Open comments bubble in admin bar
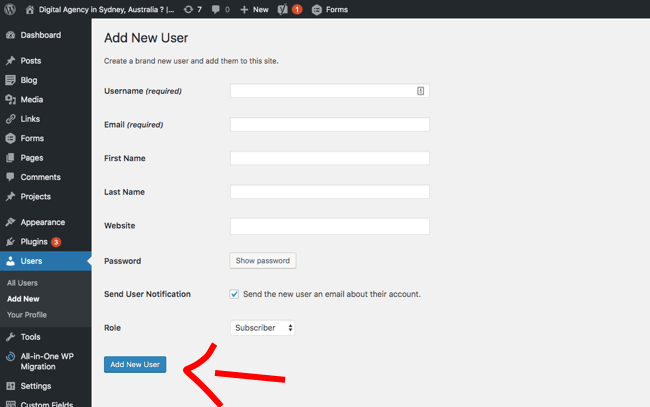The width and height of the screenshot is (650, 407). (216, 9)
